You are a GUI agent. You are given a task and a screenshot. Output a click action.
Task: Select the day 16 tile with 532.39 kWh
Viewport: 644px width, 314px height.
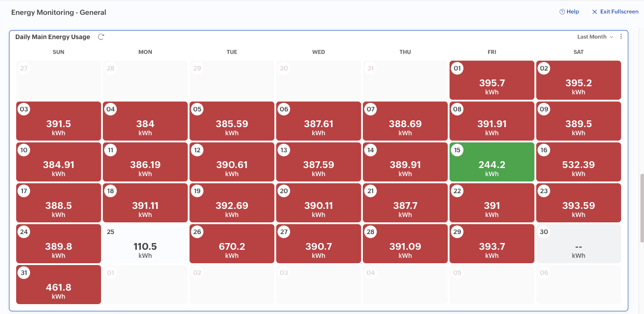coord(578,162)
